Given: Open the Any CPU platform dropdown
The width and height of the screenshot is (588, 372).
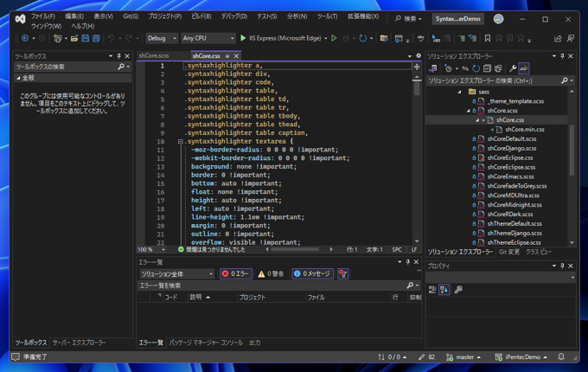Looking at the screenshot, I should click(x=208, y=38).
